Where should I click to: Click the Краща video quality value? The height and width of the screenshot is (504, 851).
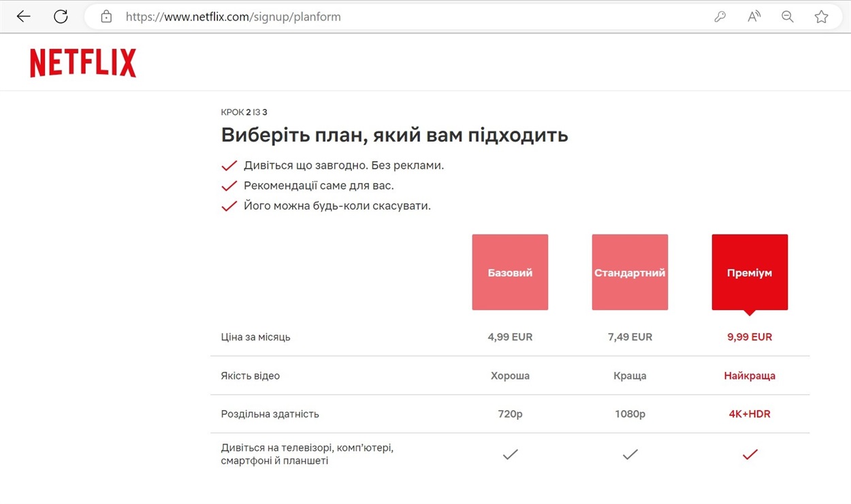pyautogui.click(x=630, y=375)
